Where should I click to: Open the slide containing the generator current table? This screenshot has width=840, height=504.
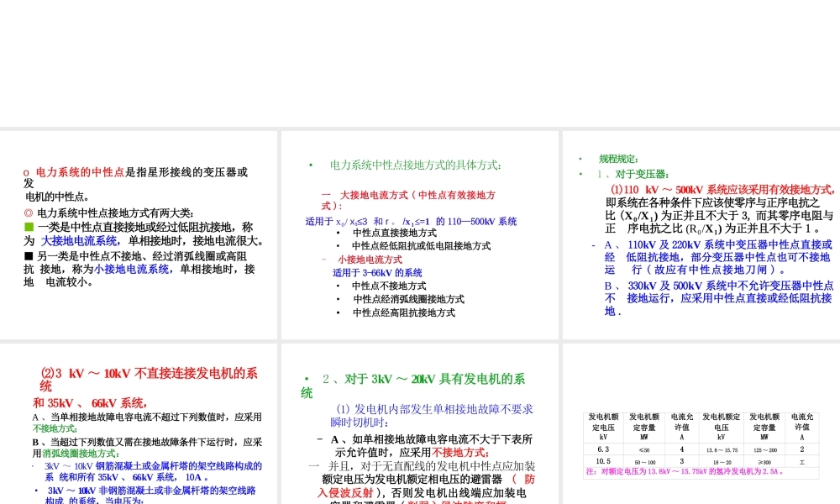pos(701,423)
